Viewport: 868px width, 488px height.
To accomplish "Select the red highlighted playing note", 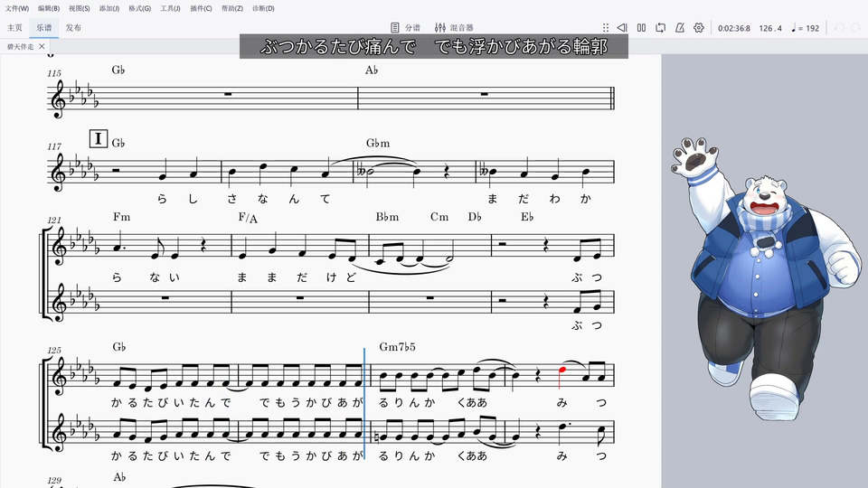I will pyautogui.click(x=561, y=371).
